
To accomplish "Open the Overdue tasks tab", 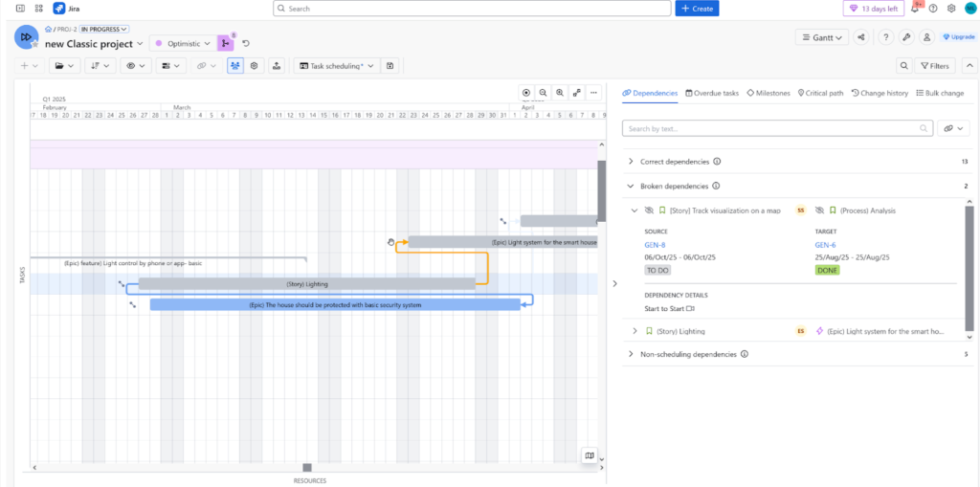I will [711, 93].
